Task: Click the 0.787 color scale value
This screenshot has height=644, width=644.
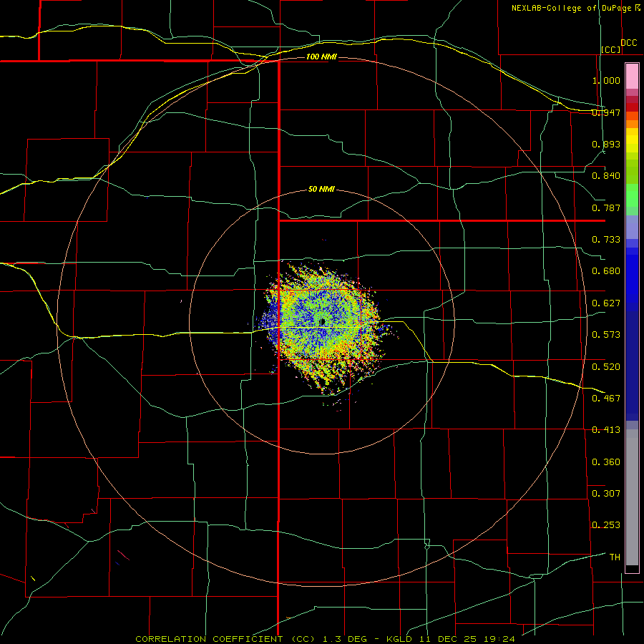Action: tap(606, 208)
